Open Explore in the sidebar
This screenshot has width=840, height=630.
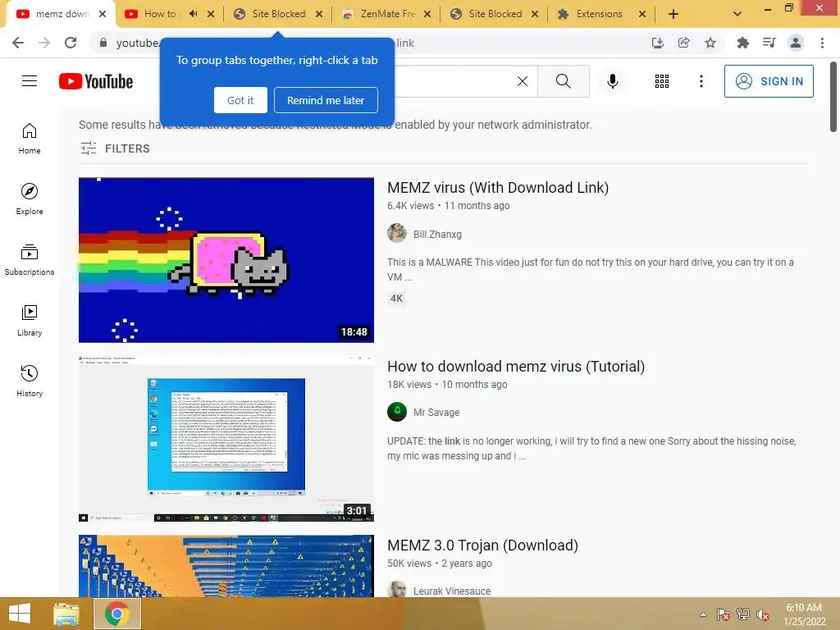(30, 199)
